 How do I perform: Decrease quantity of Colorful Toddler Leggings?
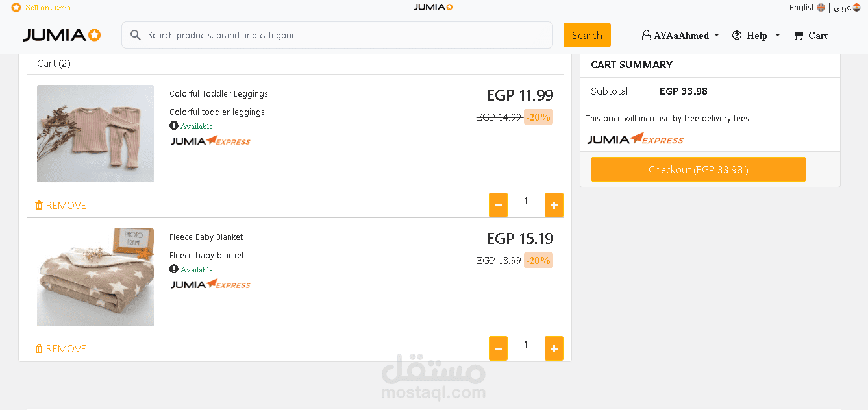coord(498,205)
